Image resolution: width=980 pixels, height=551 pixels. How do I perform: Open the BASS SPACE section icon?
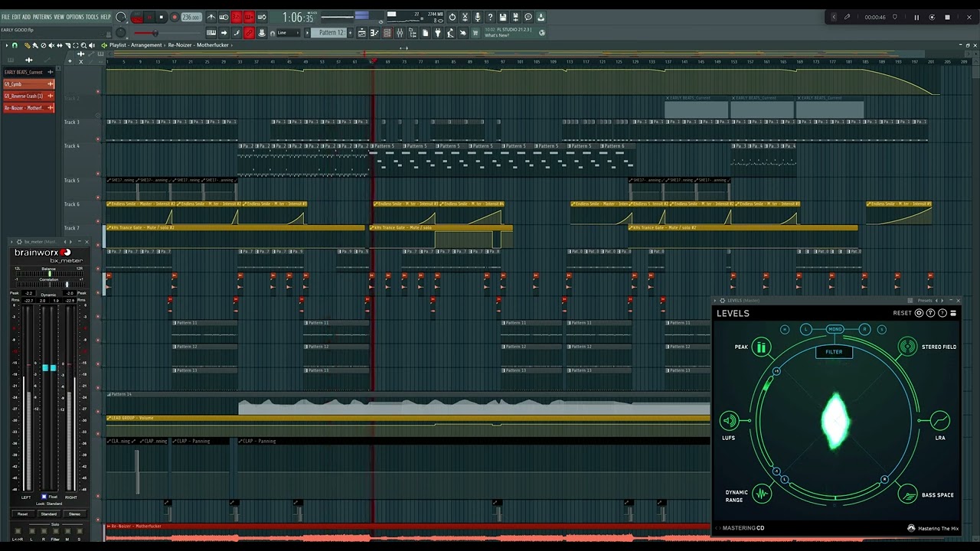(907, 494)
